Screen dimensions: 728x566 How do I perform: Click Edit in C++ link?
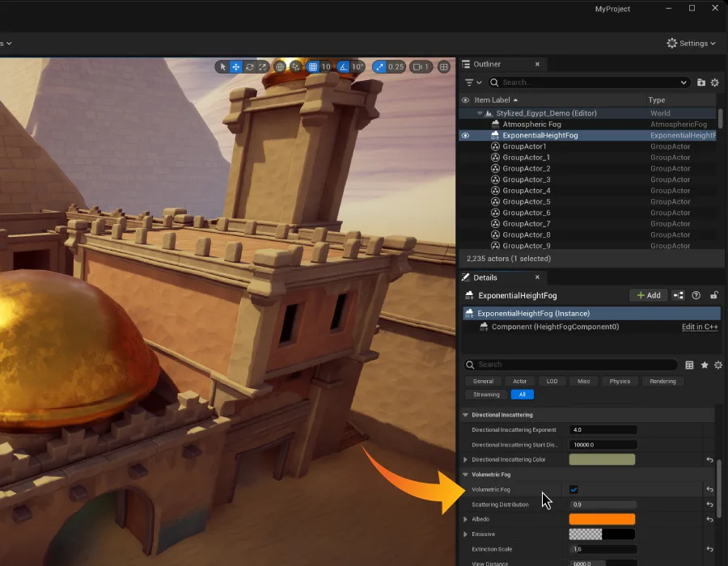[x=700, y=327]
